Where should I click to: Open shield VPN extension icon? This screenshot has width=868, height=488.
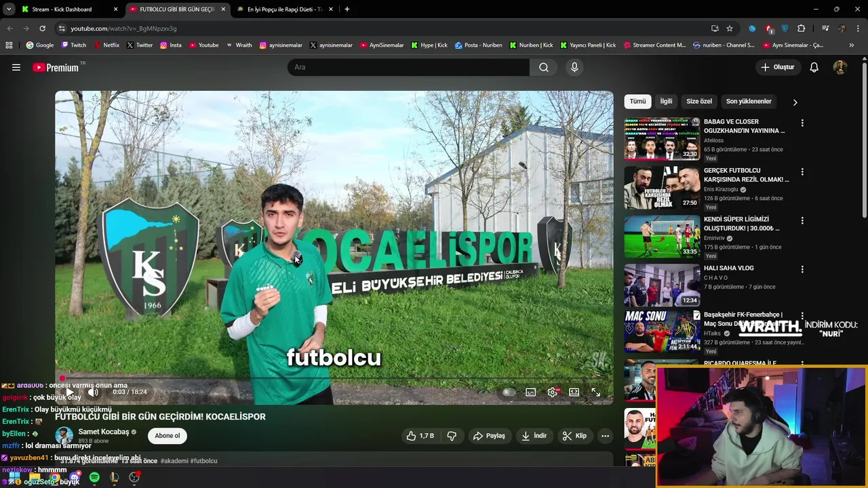(785, 28)
